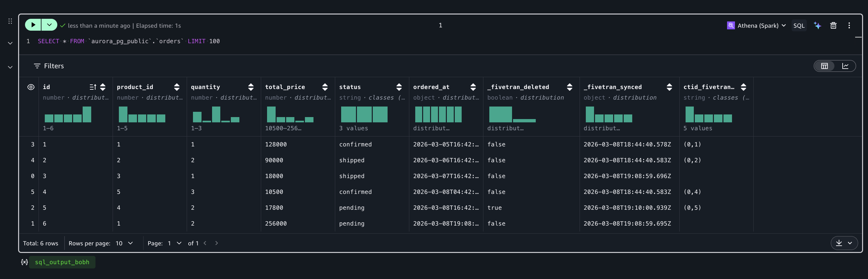868x279 pixels.
Task: Sort by the id column ascending icon
Action: (x=93, y=87)
